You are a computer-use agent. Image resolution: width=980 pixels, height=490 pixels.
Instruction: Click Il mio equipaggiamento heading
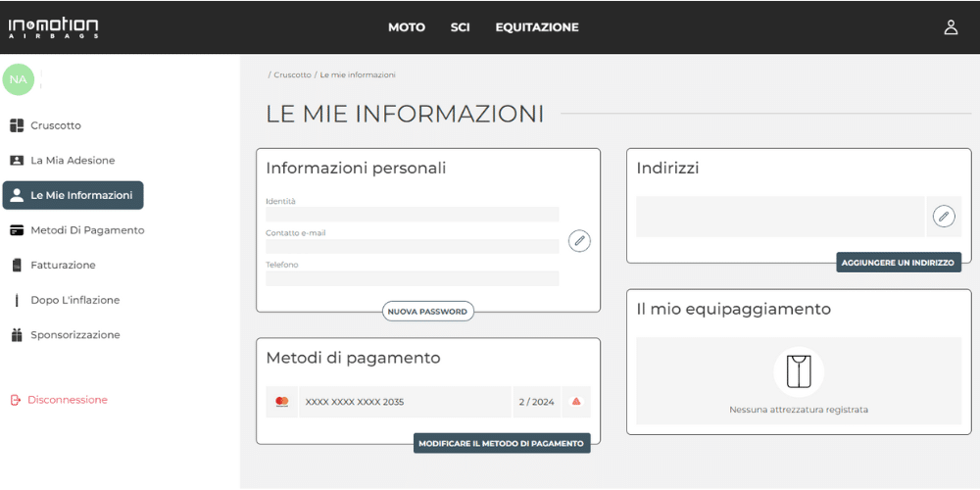click(734, 309)
